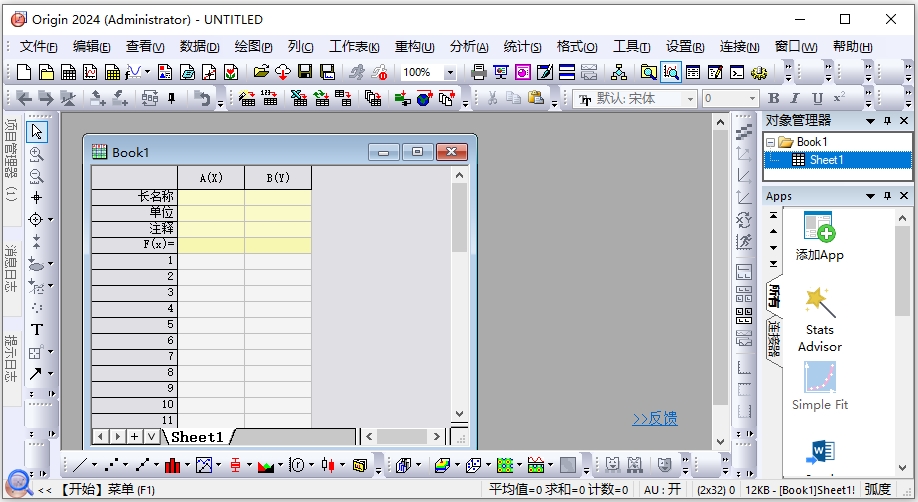Click the first row cell in column A
Image resolution: width=918 pixels, height=502 pixels.
tap(211, 261)
